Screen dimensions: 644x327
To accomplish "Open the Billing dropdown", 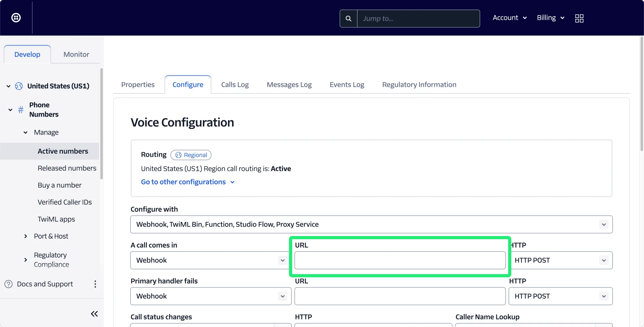I will click(x=550, y=18).
